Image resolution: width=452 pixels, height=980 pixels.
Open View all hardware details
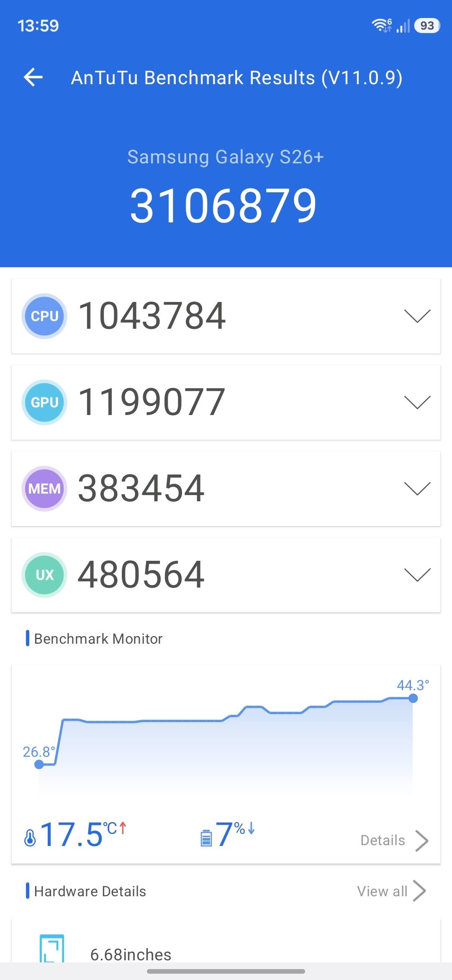click(x=391, y=891)
